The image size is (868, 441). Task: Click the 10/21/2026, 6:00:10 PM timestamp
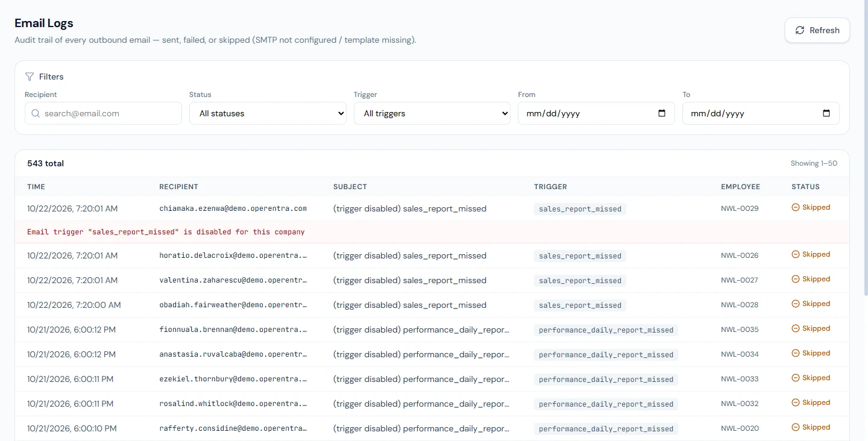(72, 428)
